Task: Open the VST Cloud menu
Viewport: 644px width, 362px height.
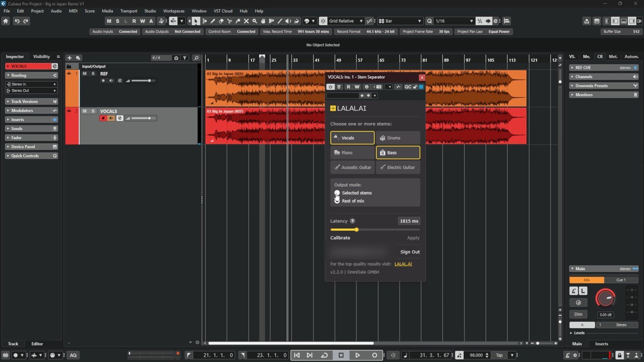Action: point(223,11)
